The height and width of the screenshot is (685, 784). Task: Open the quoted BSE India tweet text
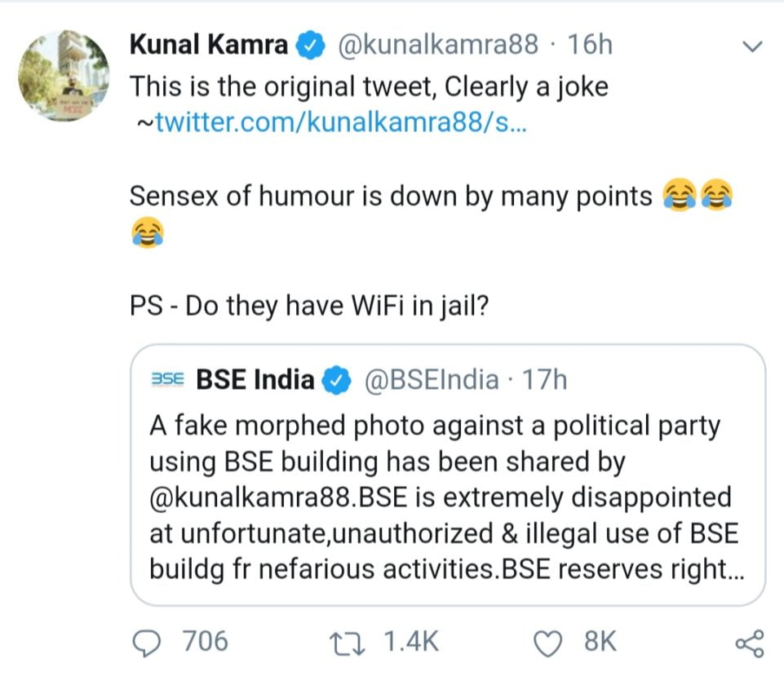[x=445, y=497]
